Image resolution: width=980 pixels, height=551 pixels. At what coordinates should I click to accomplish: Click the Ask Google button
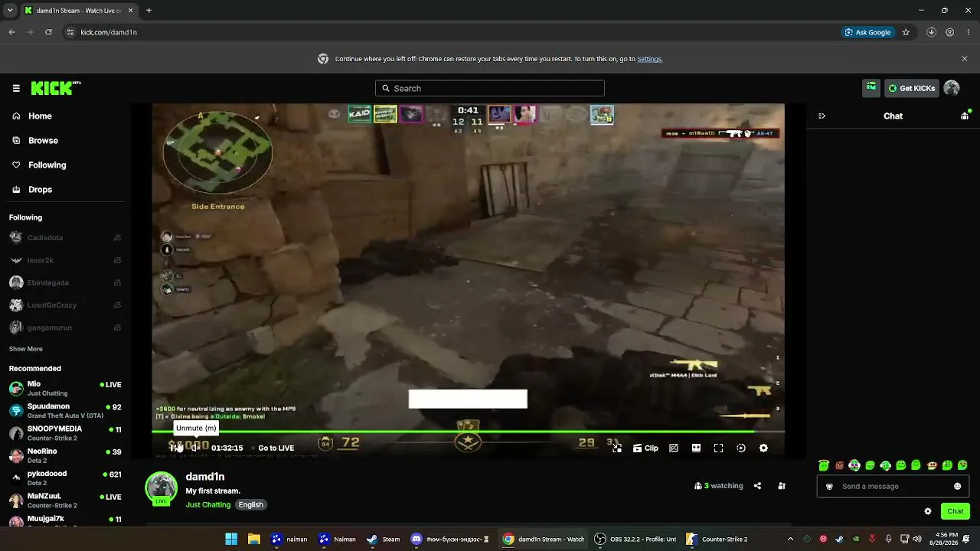[x=868, y=32]
